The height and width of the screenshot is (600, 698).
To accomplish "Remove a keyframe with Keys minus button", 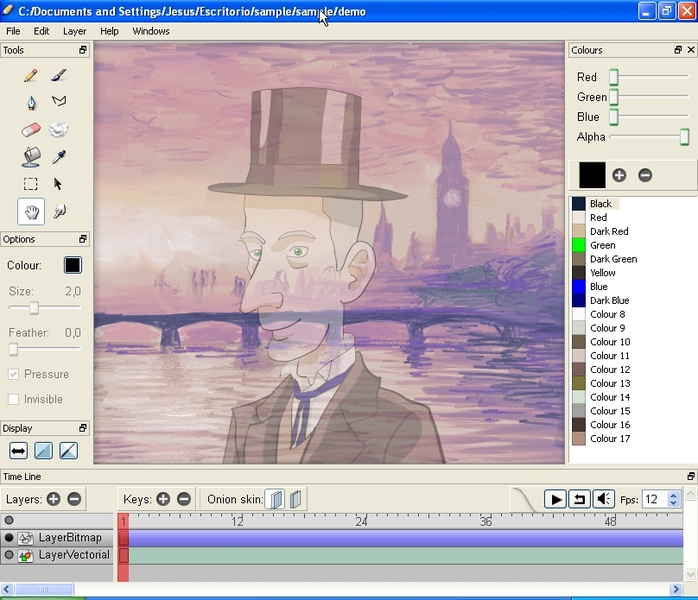I will click(x=184, y=499).
